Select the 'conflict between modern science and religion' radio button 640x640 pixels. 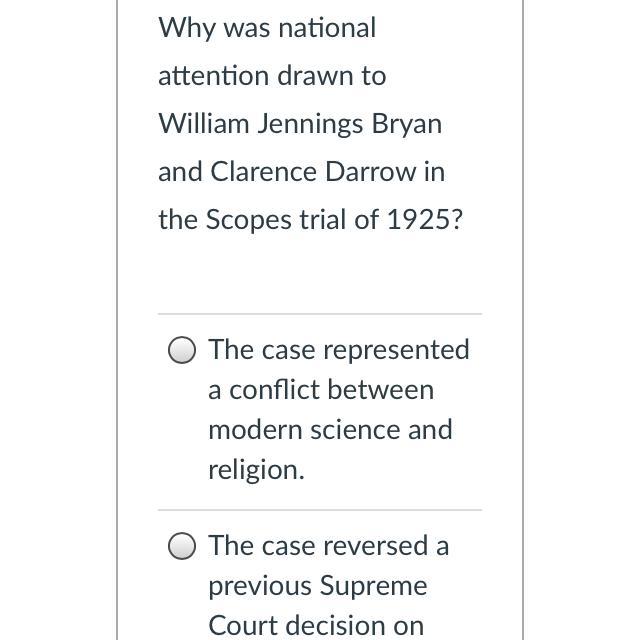click(x=182, y=350)
